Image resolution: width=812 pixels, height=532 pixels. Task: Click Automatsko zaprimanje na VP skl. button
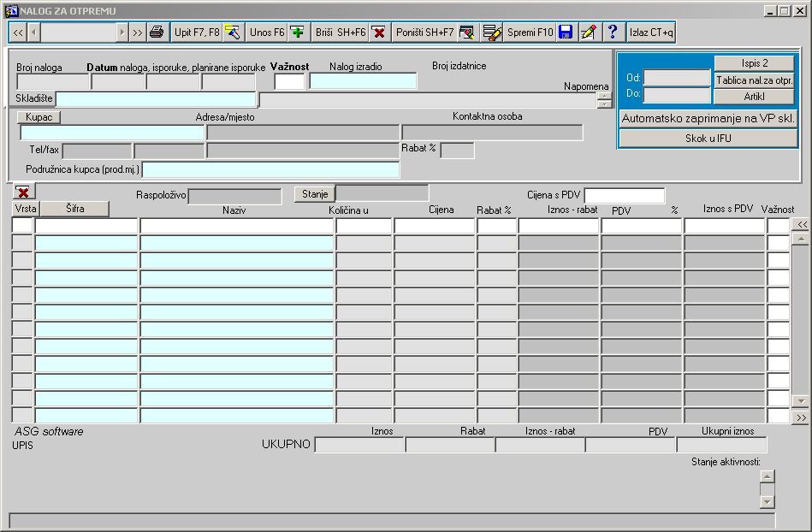click(708, 119)
